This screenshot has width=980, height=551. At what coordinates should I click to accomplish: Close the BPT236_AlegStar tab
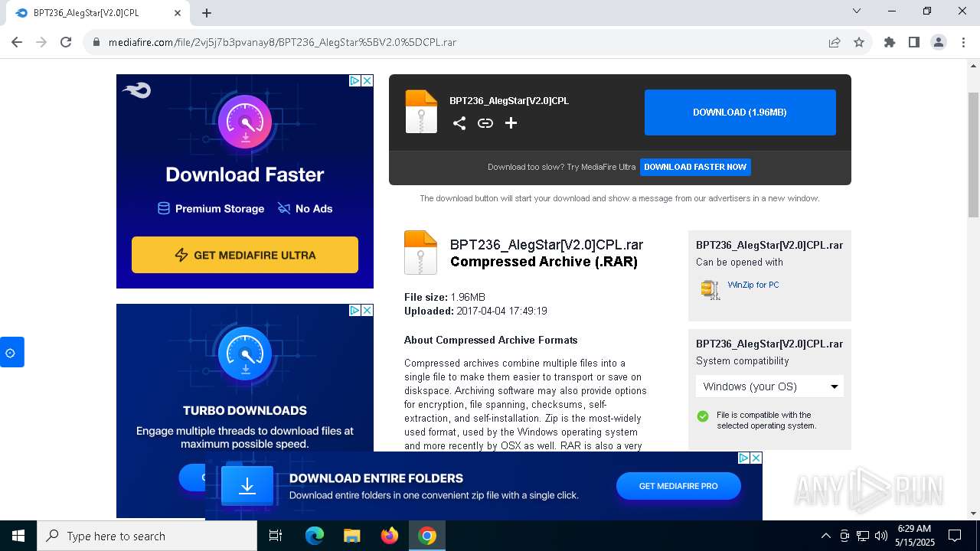point(178,13)
